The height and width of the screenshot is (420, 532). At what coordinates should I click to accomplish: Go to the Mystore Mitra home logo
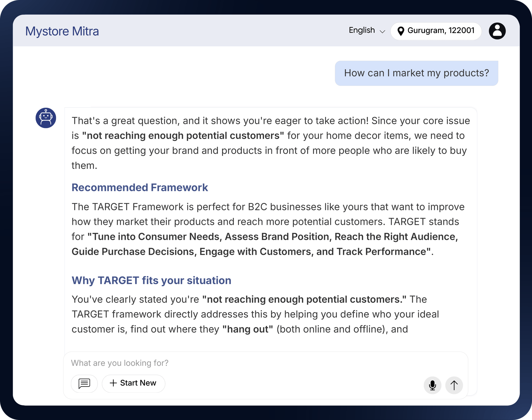pyautogui.click(x=62, y=31)
